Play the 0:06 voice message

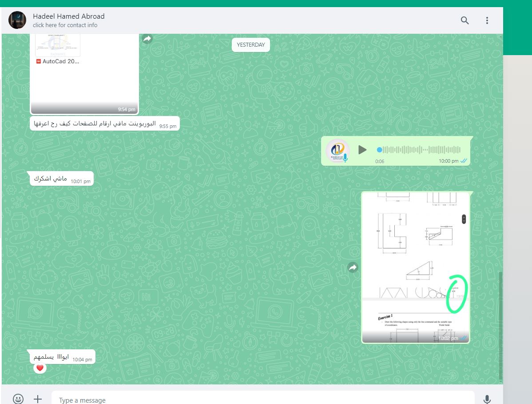[362, 150]
